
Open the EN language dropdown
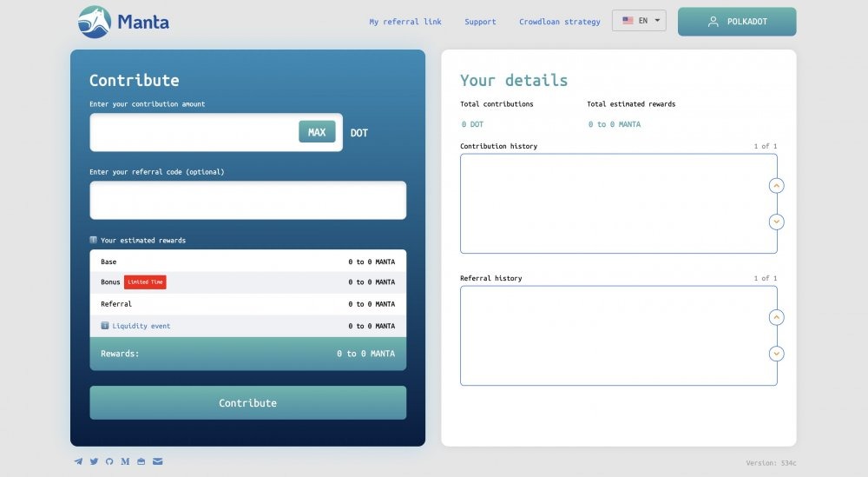(x=639, y=21)
